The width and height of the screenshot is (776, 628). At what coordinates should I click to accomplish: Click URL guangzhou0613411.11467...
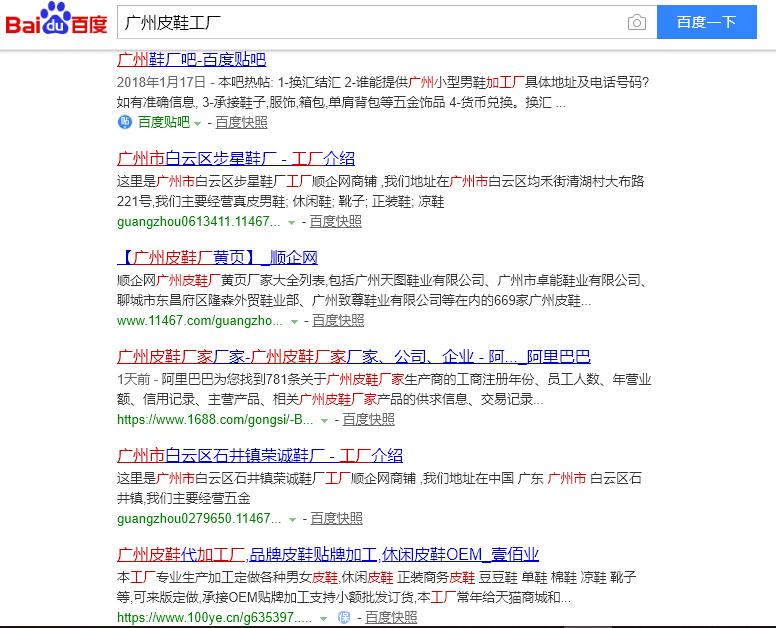point(198,221)
